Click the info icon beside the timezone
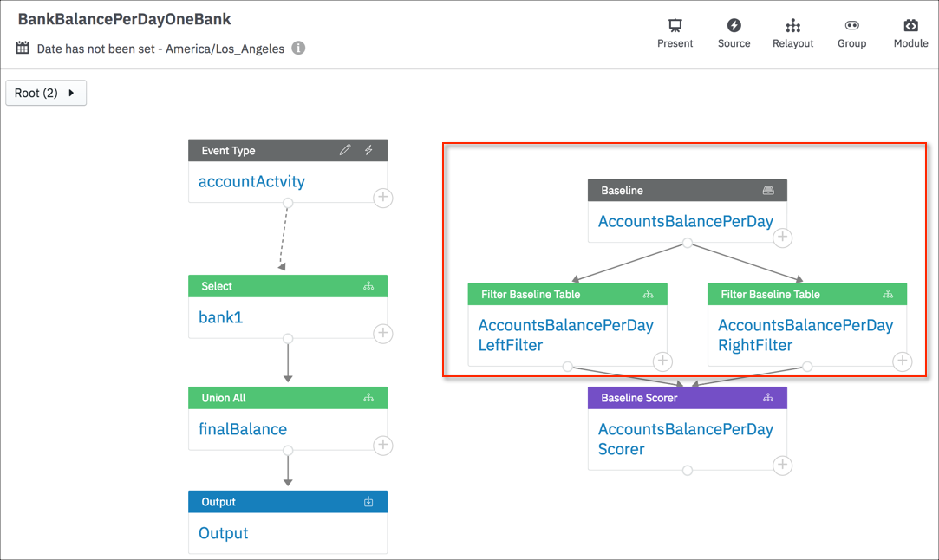Viewport: 939px width, 560px height. coord(298,48)
